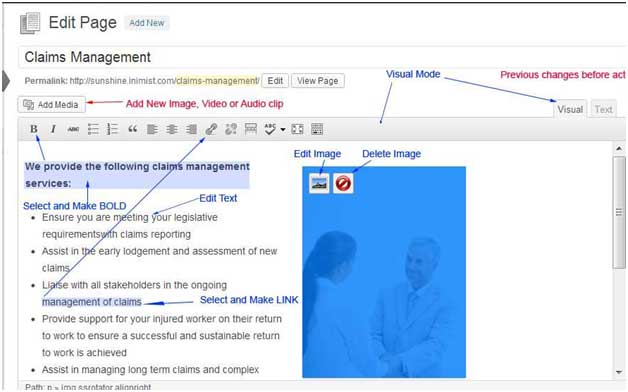
Task: Insert an unordered bullet list
Action: [93, 129]
